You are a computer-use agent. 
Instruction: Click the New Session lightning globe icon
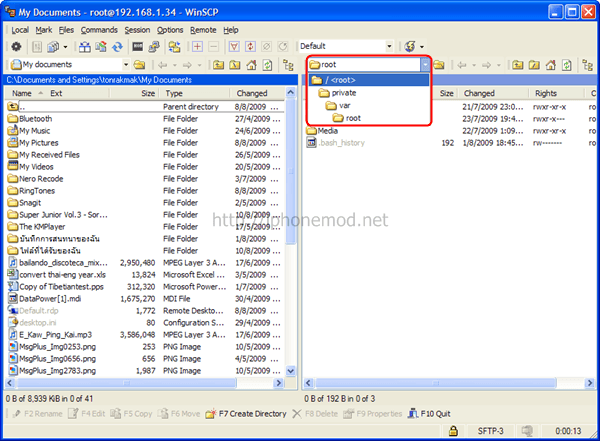coord(410,47)
